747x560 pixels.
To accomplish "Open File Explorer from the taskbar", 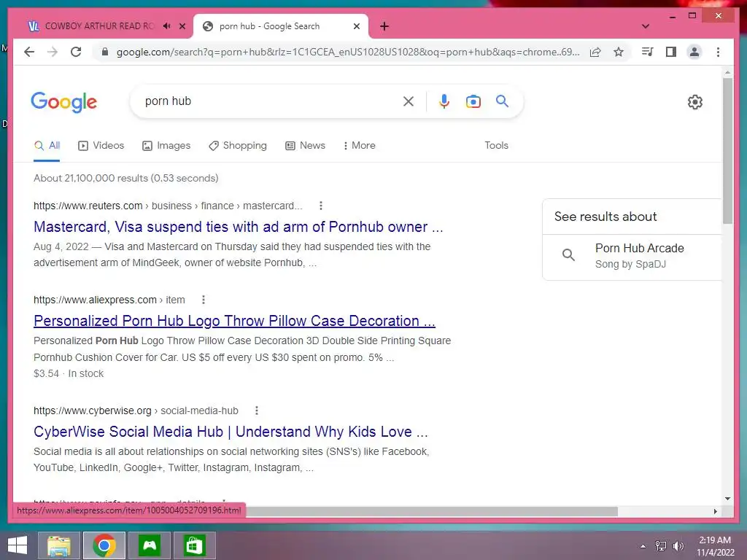I will (x=58, y=545).
